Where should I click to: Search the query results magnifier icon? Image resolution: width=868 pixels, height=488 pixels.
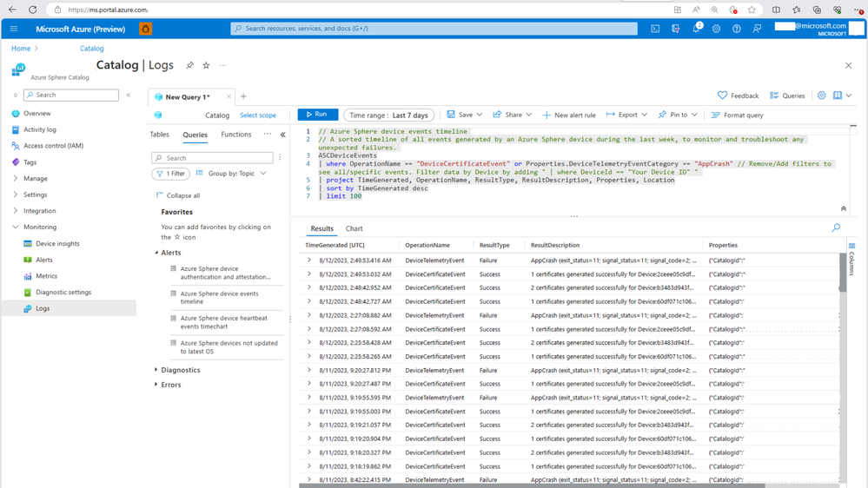[x=836, y=228]
